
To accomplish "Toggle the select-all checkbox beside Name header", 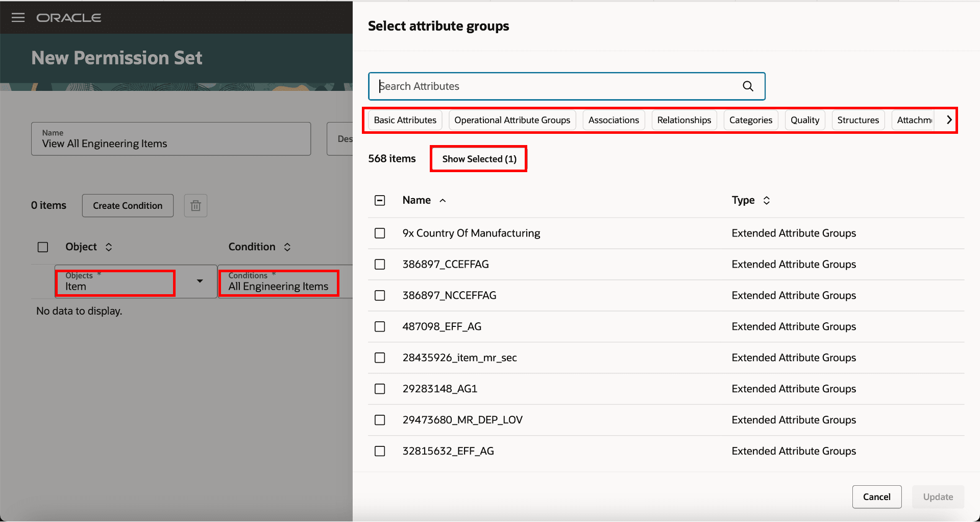I will pyautogui.click(x=380, y=201).
